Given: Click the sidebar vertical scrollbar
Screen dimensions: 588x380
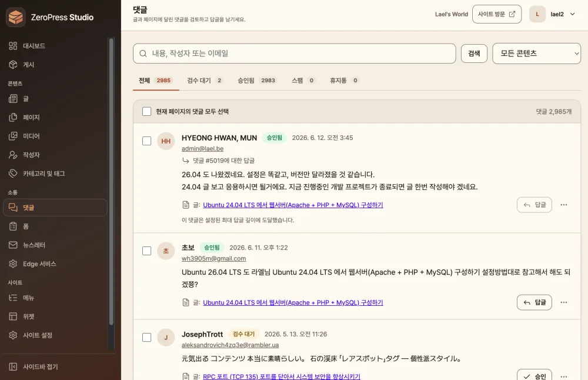Looking at the screenshot, I should pos(111,182).
